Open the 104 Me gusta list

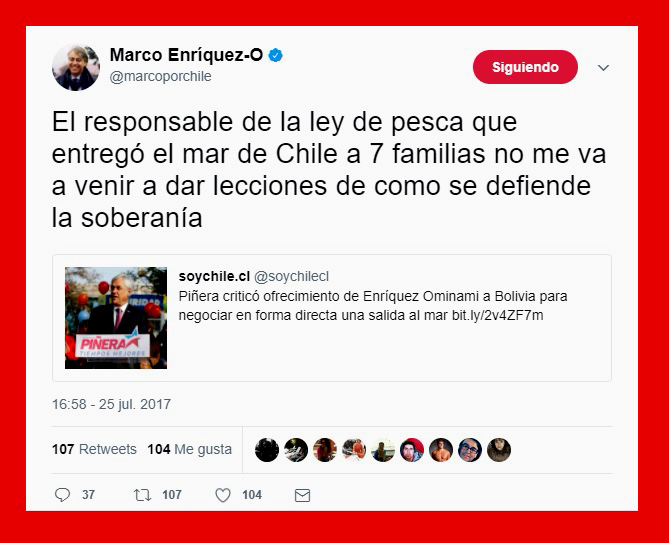189,449
